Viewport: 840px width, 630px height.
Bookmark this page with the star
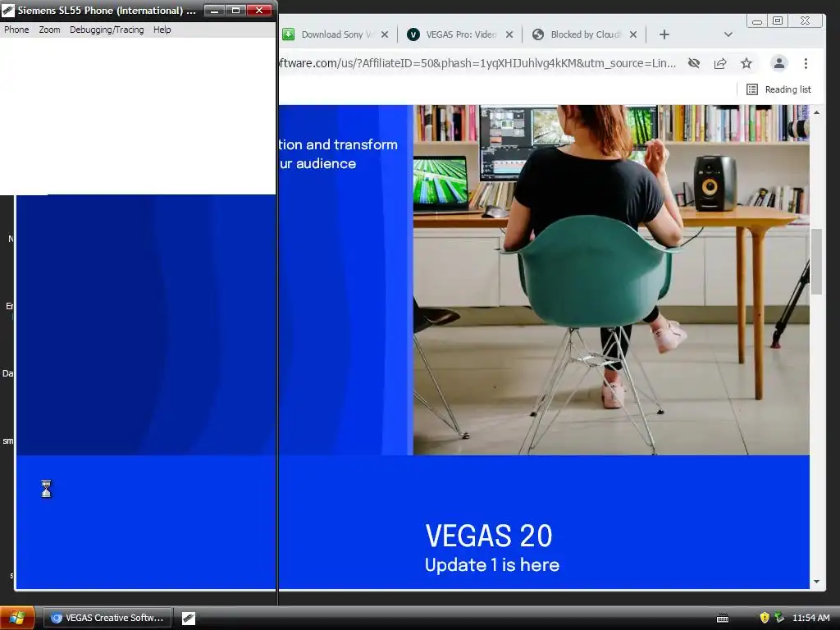click(x=746, y=63)
